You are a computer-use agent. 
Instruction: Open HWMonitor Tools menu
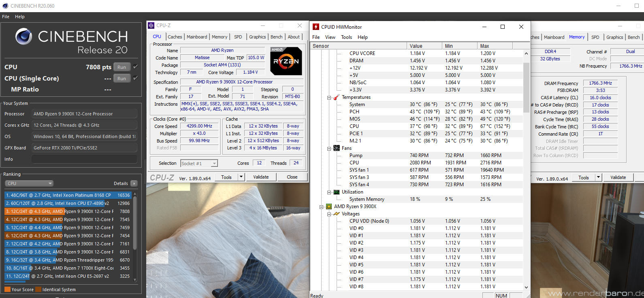[346, 37]
